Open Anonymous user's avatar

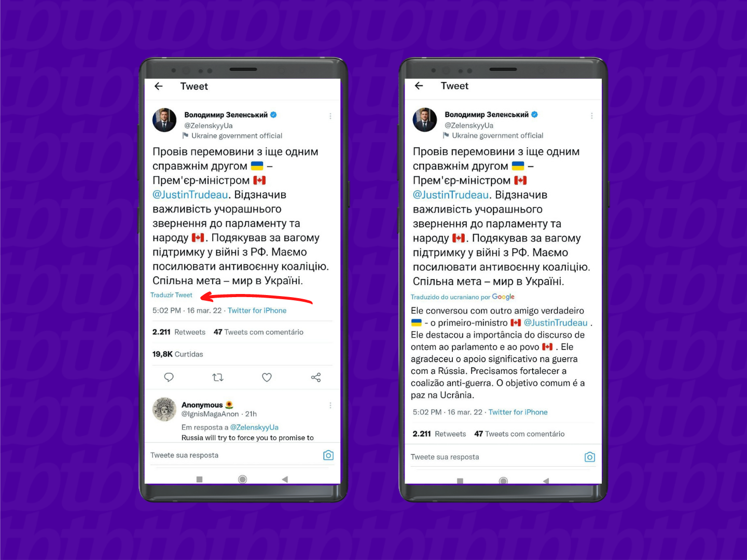point(164,409)
